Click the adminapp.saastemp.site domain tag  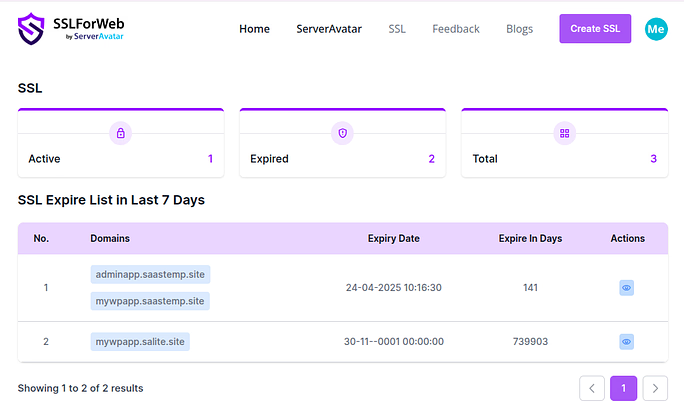point(150,274)
